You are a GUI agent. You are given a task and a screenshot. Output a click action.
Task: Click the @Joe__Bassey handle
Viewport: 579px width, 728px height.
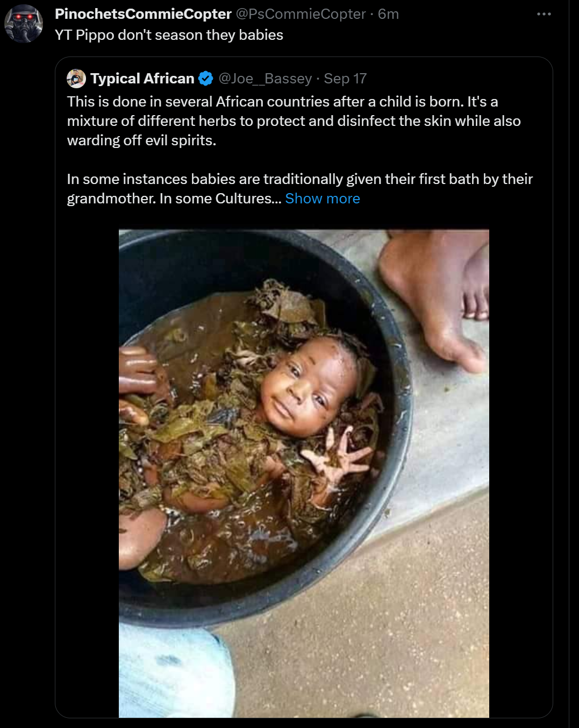[x=265, y=79]
